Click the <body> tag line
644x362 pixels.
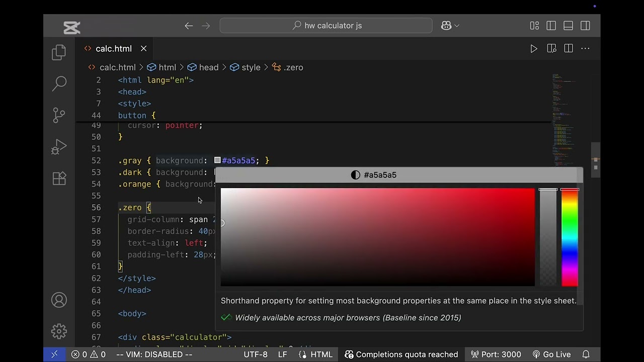point(132,313)
